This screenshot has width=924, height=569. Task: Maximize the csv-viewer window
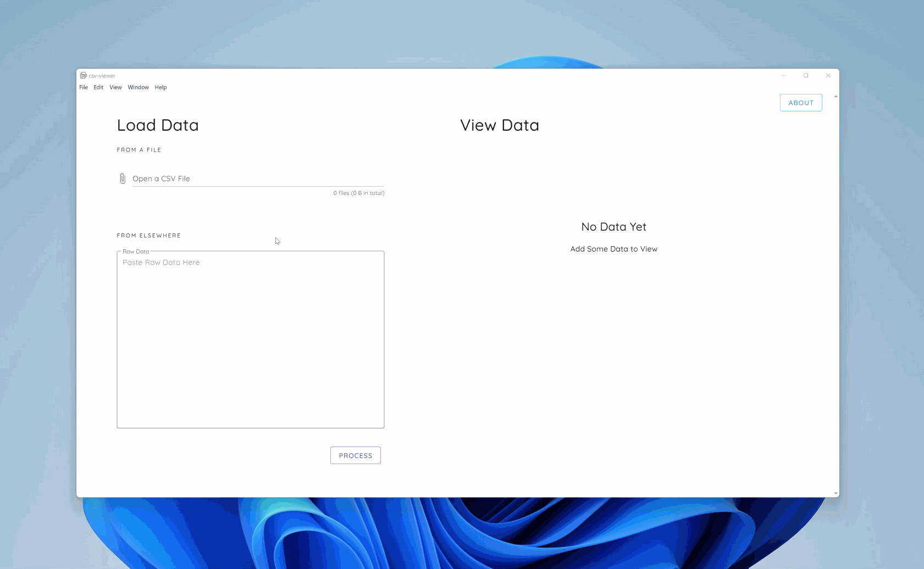(x=806, y=76)
